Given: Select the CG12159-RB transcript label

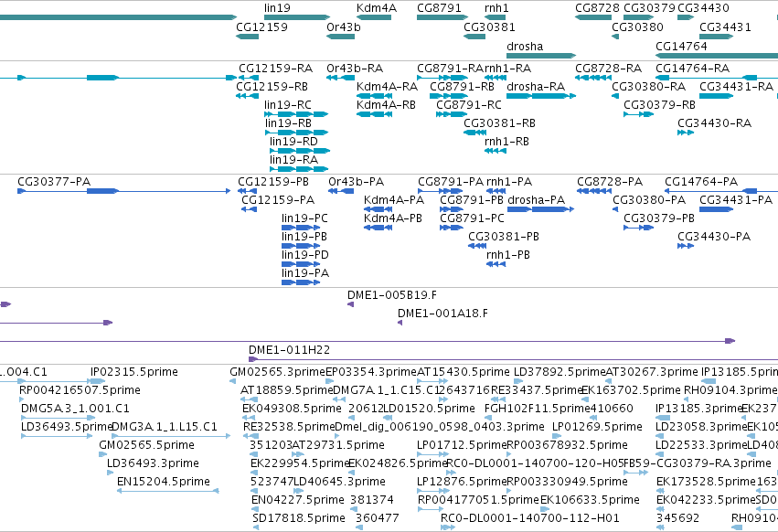Looking at the screenshot, I should (272, 86).
